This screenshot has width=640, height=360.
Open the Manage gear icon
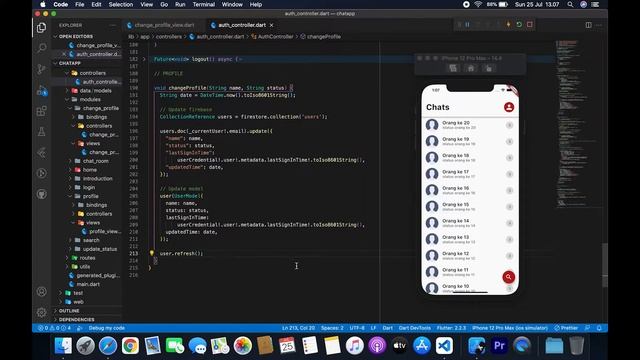pyautogui.click(x=41, y=312)
